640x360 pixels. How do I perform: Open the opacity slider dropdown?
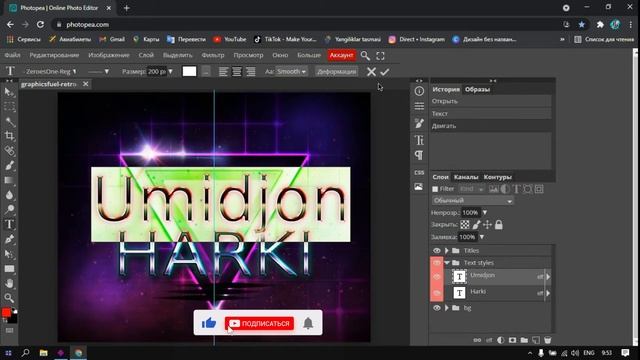coord(484,213)
